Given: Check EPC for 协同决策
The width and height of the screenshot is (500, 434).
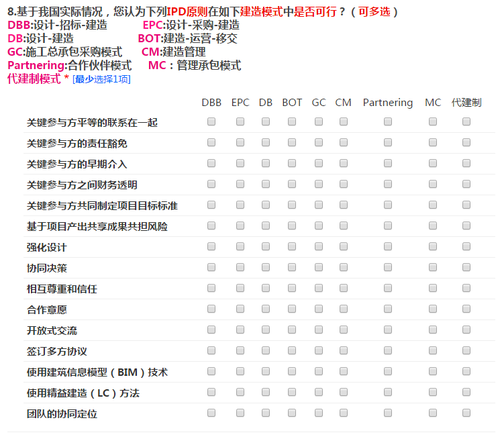Looking at the screenshot, I should (240, 267).
